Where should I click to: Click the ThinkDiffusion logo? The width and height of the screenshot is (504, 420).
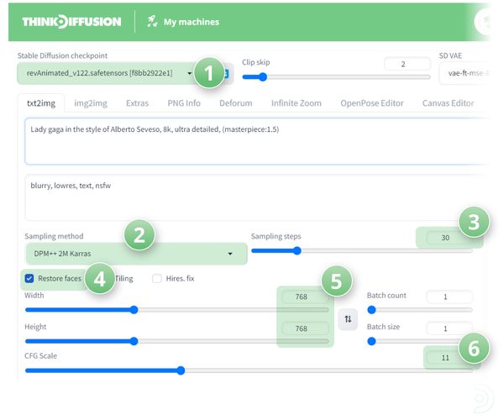click(71, 21)
